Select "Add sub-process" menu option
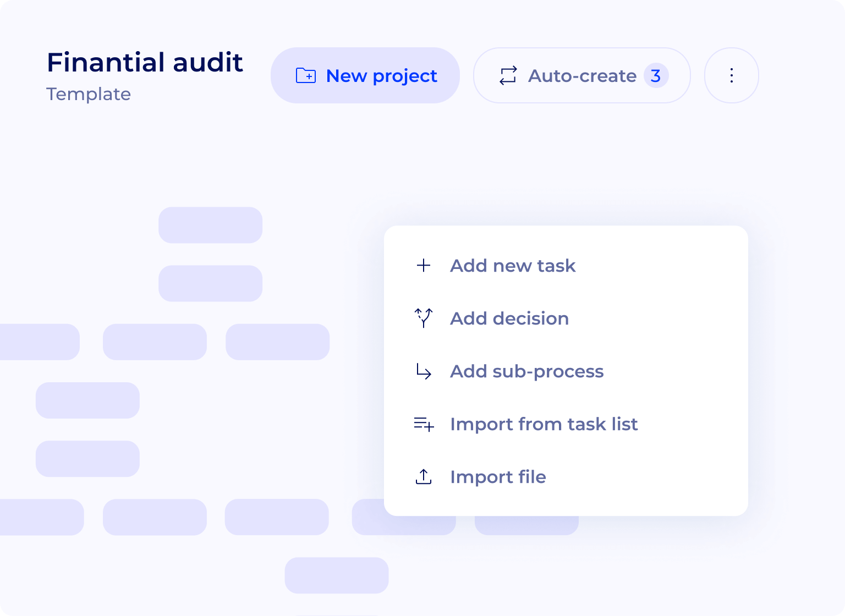This screenshot has height=616, width=845. (526, 371)
